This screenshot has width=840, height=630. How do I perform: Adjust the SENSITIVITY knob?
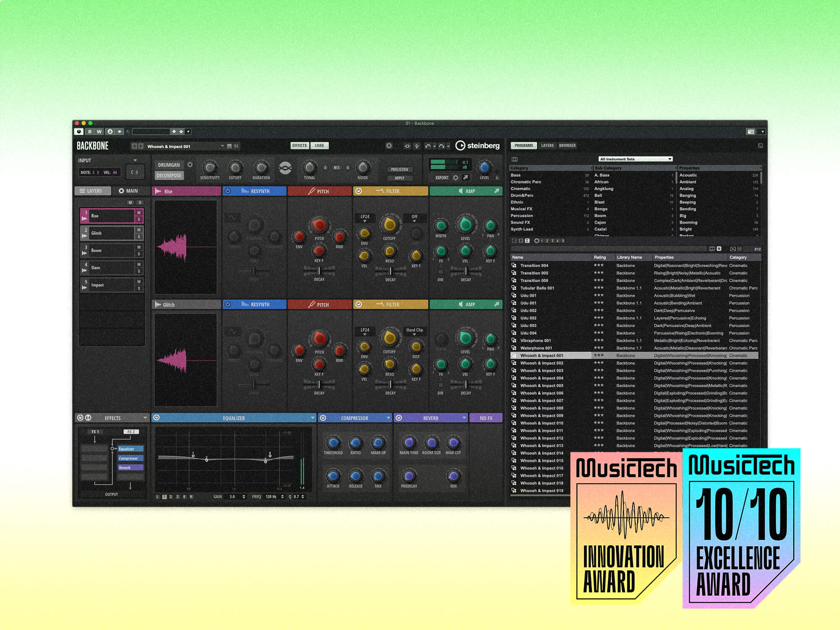click(210, 168)
